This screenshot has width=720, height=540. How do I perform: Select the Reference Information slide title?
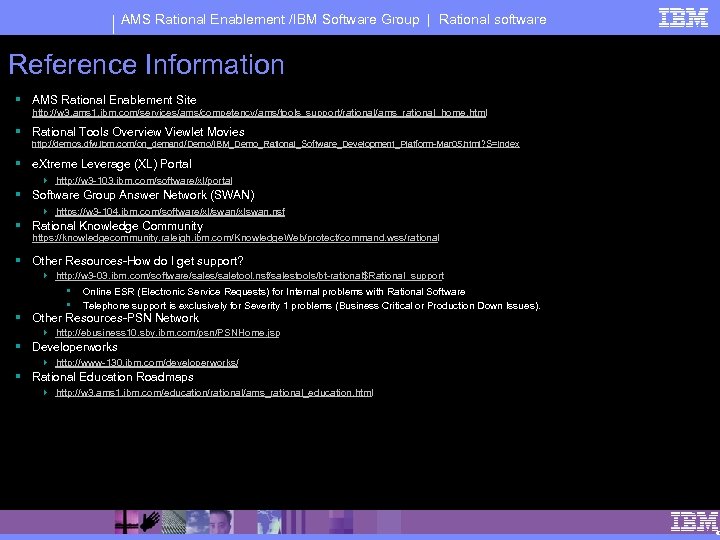click(x=146, y=64)
